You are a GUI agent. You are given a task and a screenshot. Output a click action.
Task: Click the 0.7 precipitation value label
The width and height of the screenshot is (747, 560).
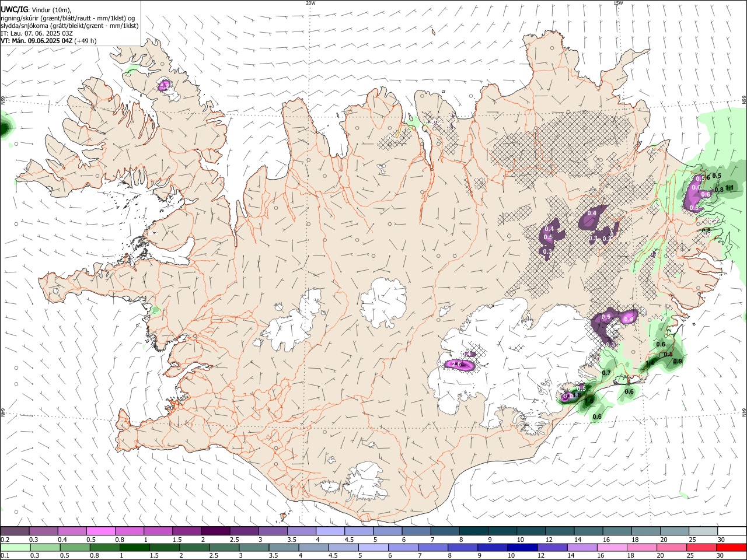coord(606,373)
